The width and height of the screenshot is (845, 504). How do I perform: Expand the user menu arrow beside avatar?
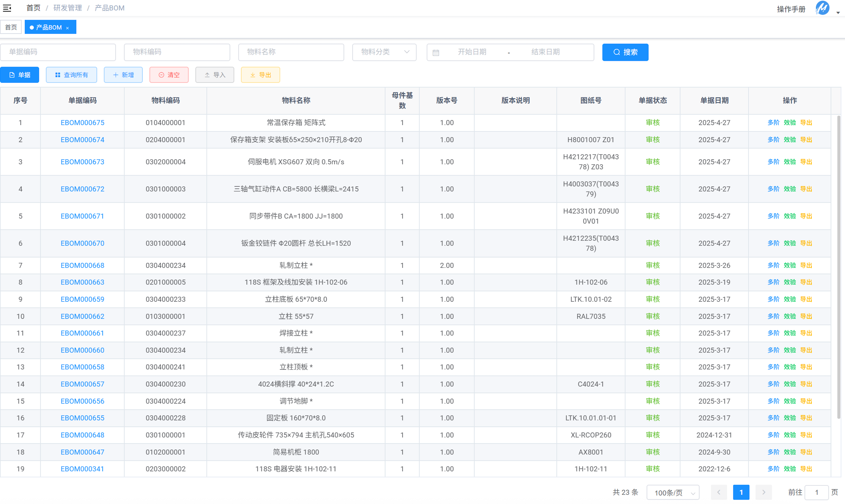838,13
